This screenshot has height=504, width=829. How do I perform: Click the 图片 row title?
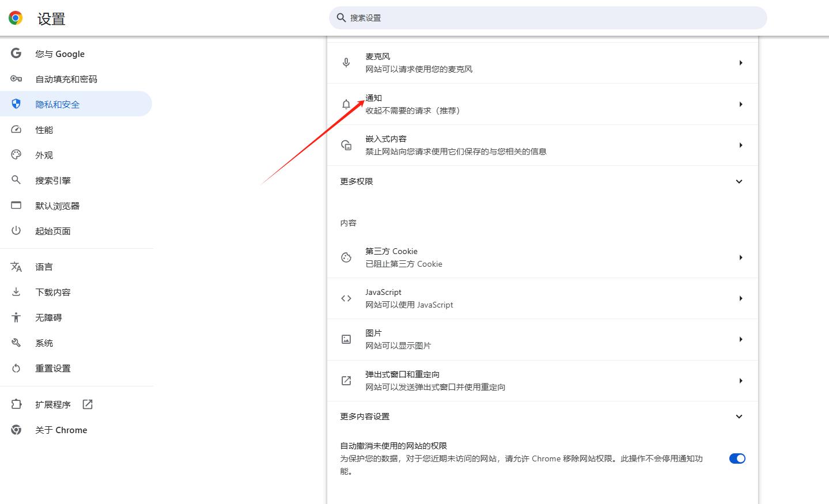374,333
